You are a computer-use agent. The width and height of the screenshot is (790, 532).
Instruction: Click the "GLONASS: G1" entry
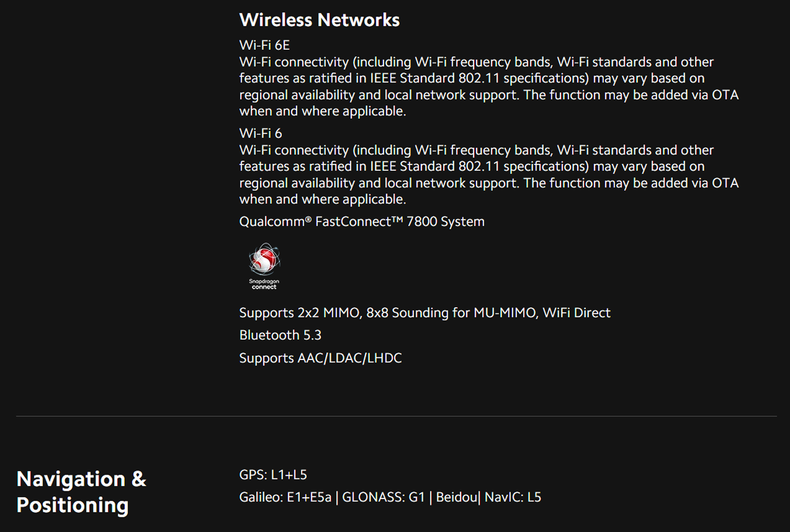tap(383, 497)
